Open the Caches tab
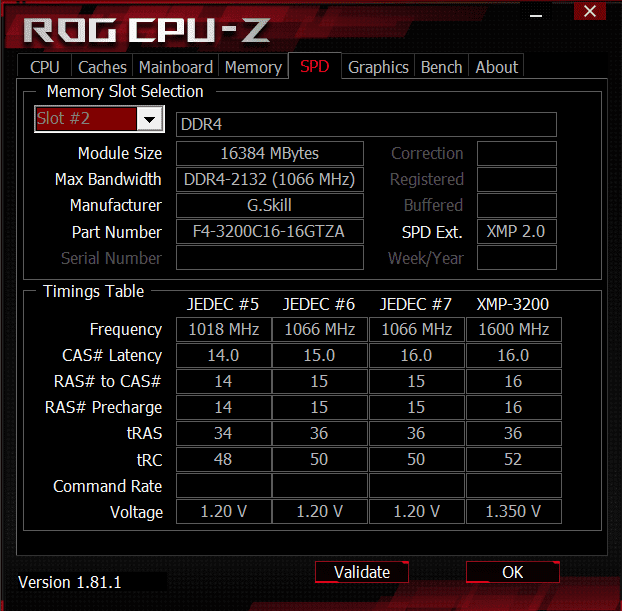 coord(102,67)
